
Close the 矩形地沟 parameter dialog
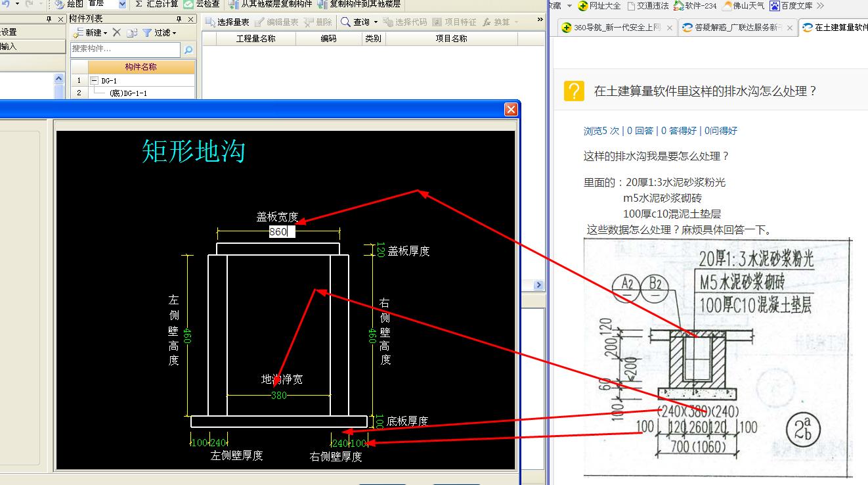point(511,110)
